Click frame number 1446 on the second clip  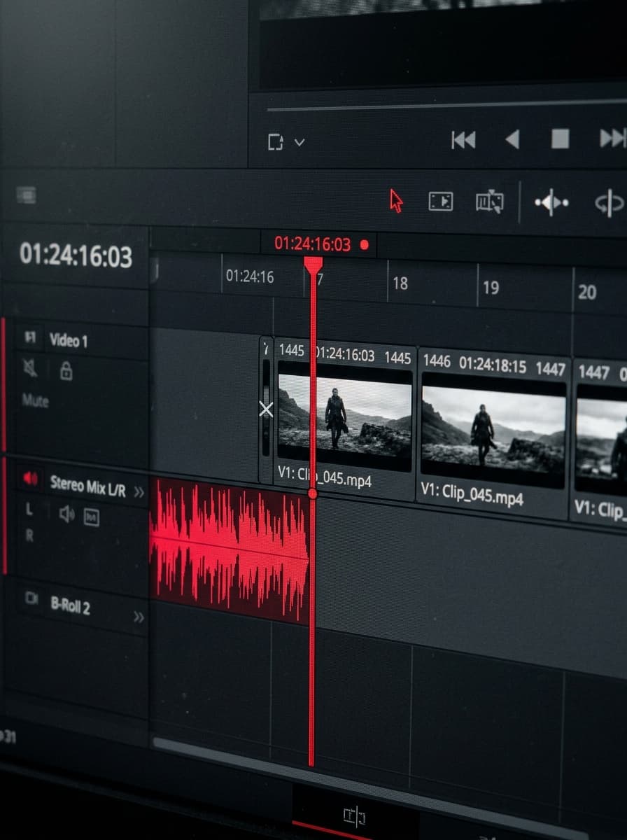point(437,361)
